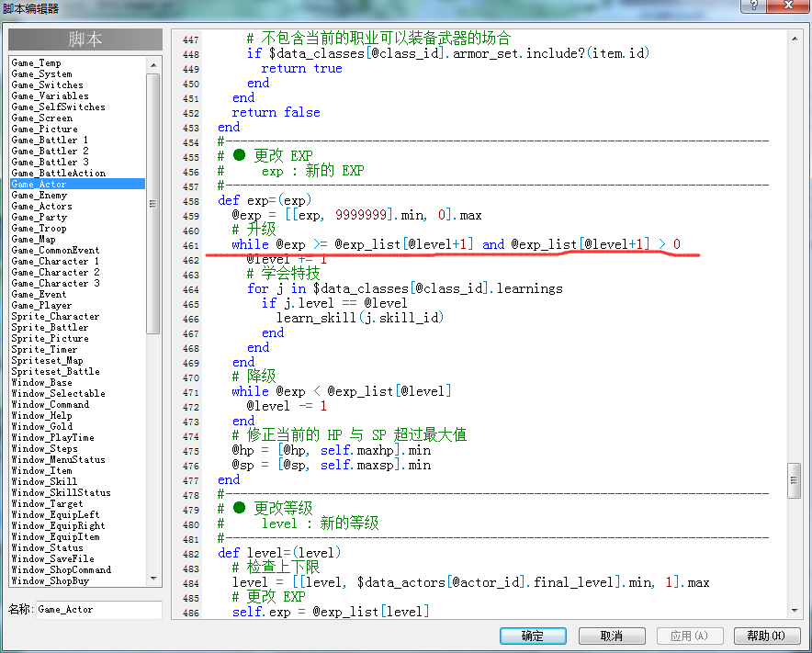The height and width of the screenshot is (653, 812).
Task: Select Game_BattleAction script
Action: 59,173
